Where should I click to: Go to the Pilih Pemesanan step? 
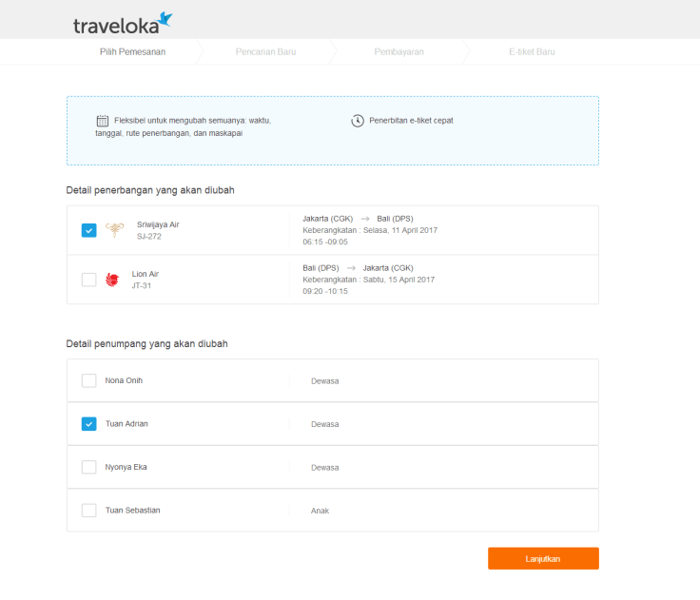132,52
